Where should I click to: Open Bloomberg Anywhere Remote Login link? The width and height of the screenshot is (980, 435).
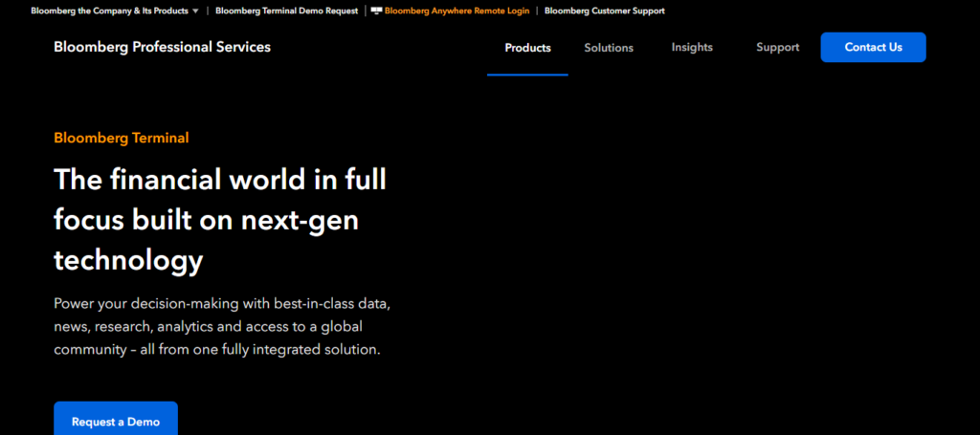click(457, 11)
